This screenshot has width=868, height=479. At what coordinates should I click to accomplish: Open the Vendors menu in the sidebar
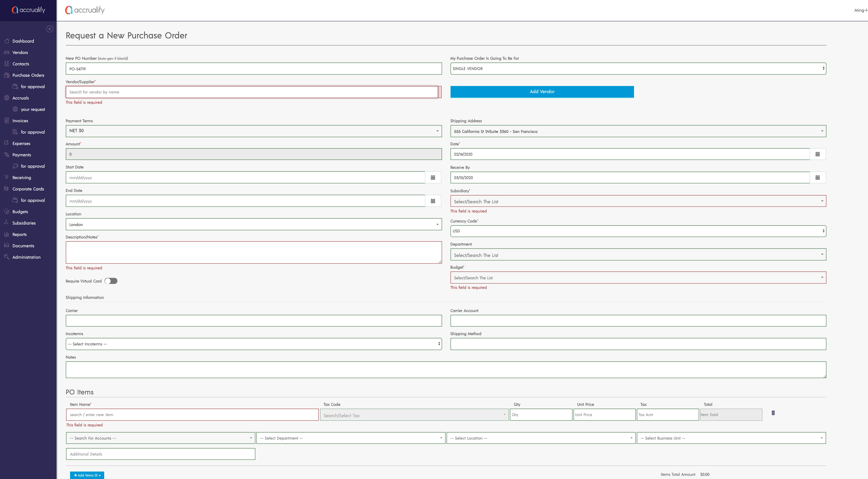(20, 53)
